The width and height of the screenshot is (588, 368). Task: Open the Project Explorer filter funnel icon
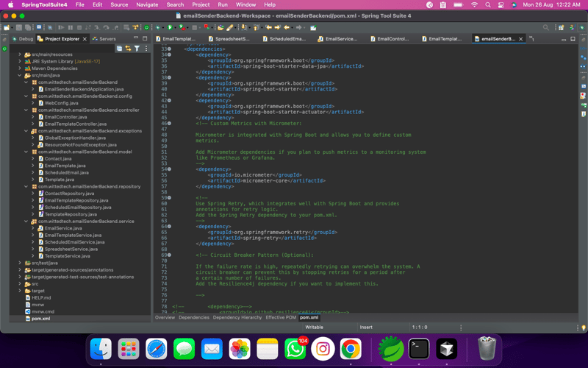137,49
